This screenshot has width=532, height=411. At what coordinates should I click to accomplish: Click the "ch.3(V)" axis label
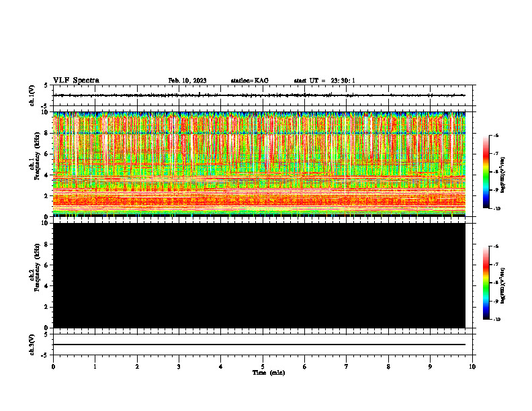point(32,345)
